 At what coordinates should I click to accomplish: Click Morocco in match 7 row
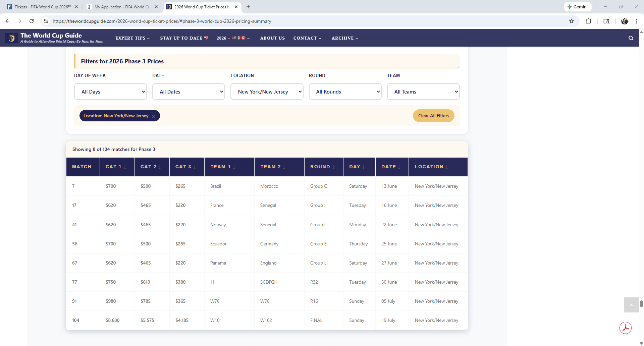click(269, 186)
